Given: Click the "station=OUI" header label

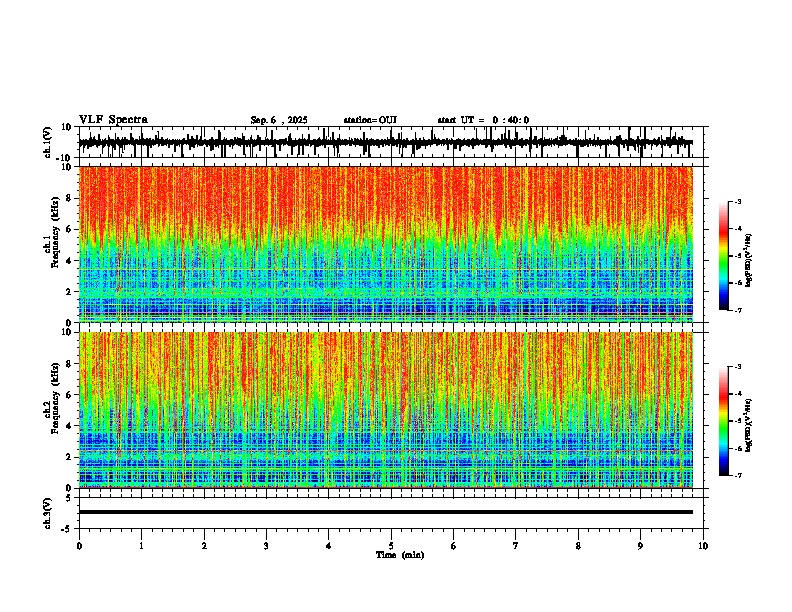Looking at the screenshot, I should click(370, 120).
